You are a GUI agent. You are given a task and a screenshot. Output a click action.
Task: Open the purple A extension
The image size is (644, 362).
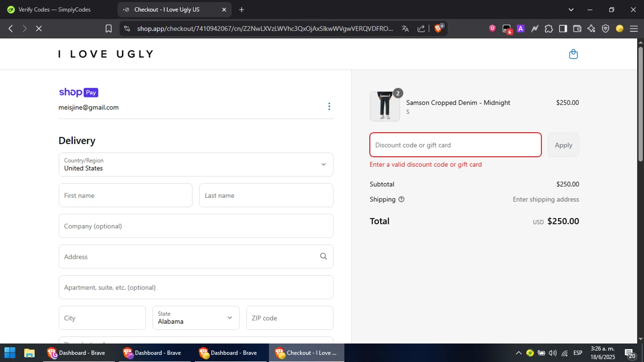coord(521,28)
